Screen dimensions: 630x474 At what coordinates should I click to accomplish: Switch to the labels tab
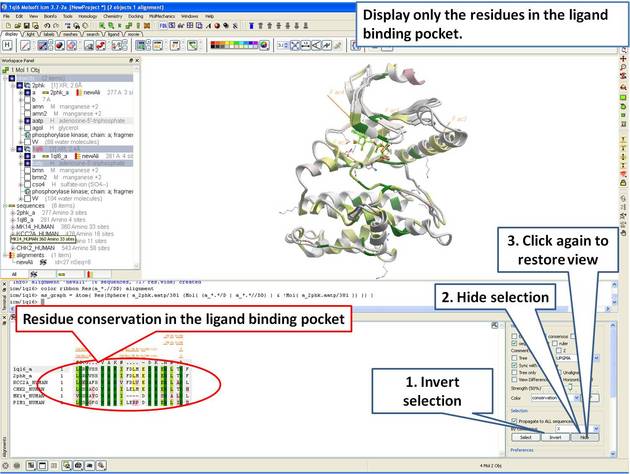point(49,34)
